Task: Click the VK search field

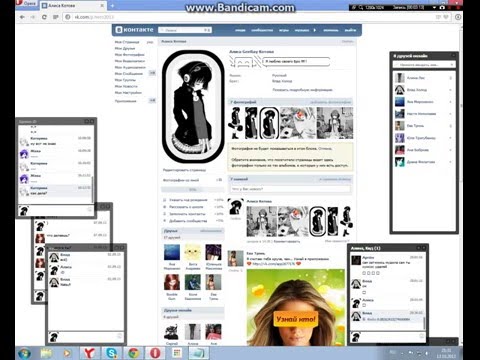Action: 185,30
